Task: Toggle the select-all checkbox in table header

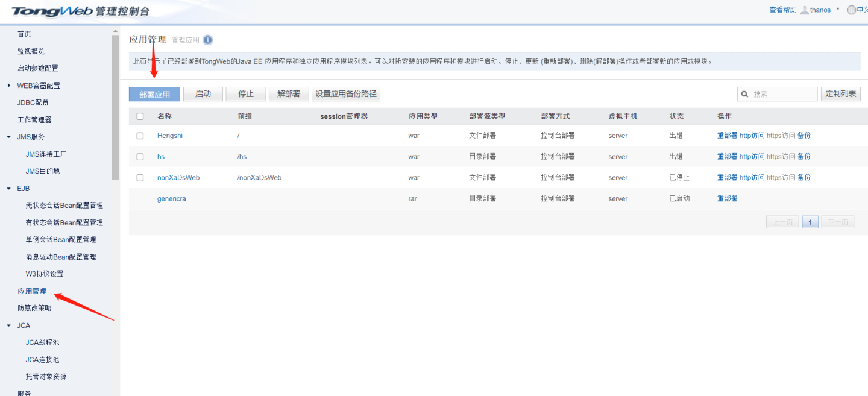Action: (140, 116)
